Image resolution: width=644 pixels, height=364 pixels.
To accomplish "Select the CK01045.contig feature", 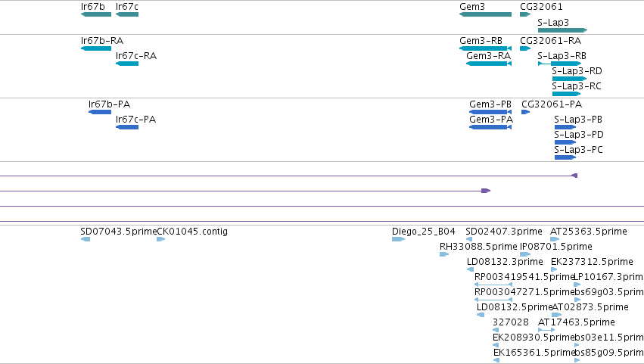I will [x=161, y=240].
